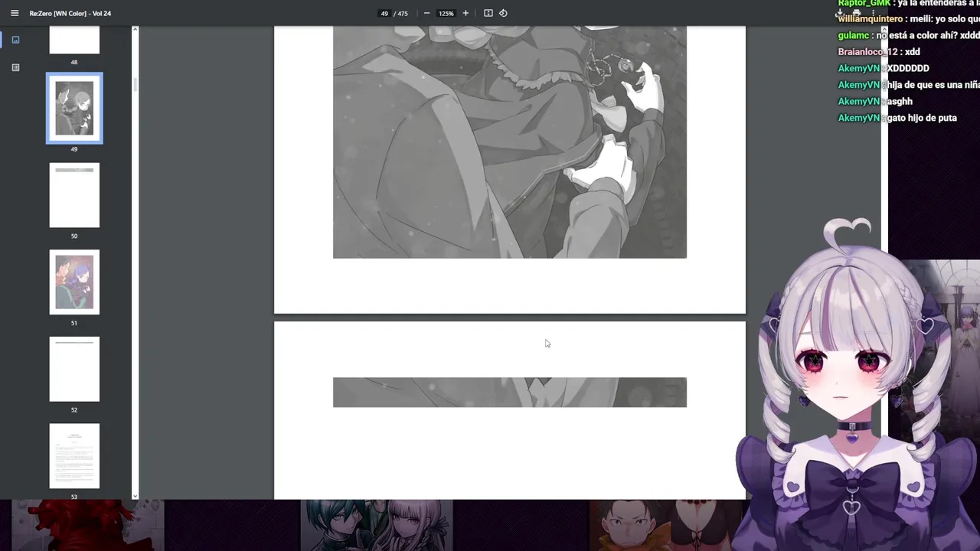This screenshot has height=551, width=980.
Task: Edit the zoom level field showing 125%
Action: pos(446,13)
